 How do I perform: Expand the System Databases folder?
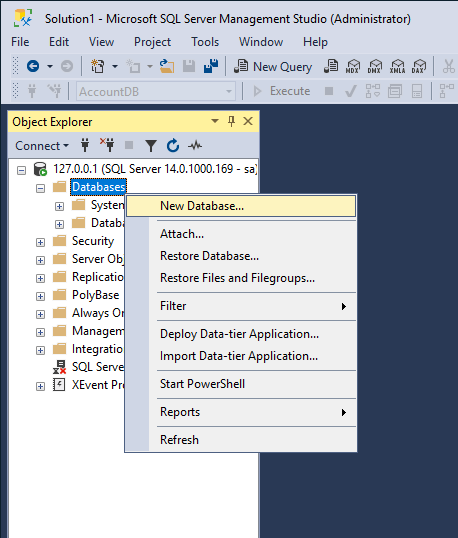pos(59,206)
